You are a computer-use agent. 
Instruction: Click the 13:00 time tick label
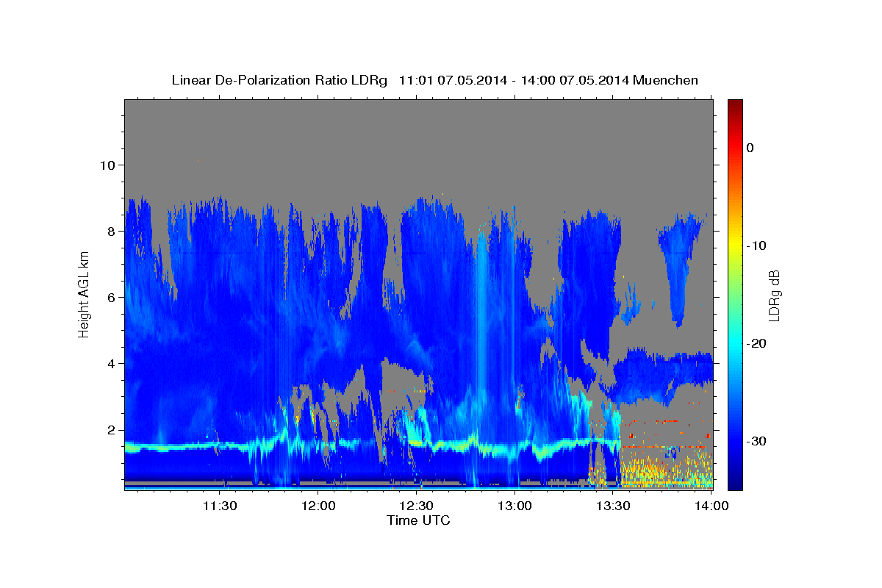click(x=515, y=506)
